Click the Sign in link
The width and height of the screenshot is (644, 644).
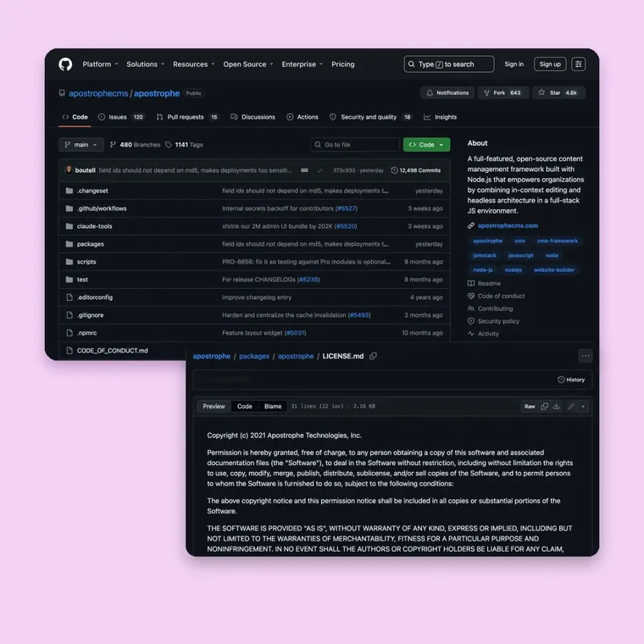tap(514, 64)
